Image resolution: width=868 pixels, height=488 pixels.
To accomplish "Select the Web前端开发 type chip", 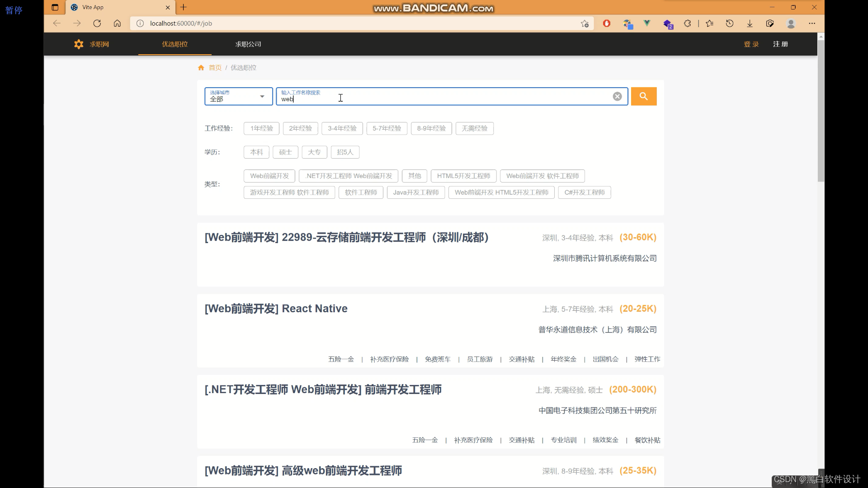I will click(x=269, y=176).
